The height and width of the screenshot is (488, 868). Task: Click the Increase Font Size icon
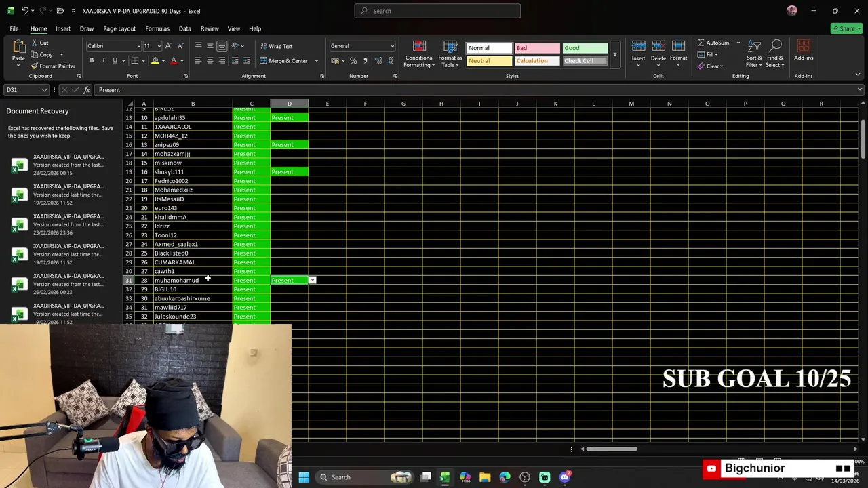pos(170,46)
